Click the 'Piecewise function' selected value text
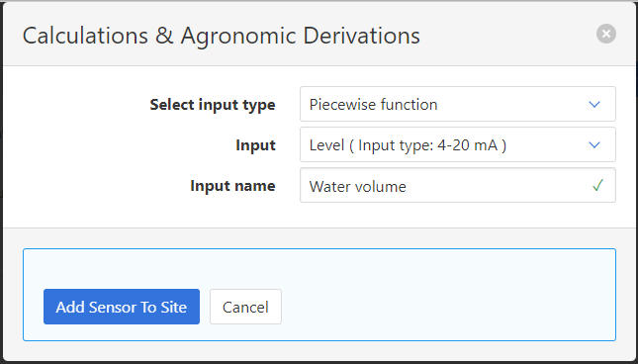Screen dimensions: 638x364 pyautogui.click(x=373, y=105)
